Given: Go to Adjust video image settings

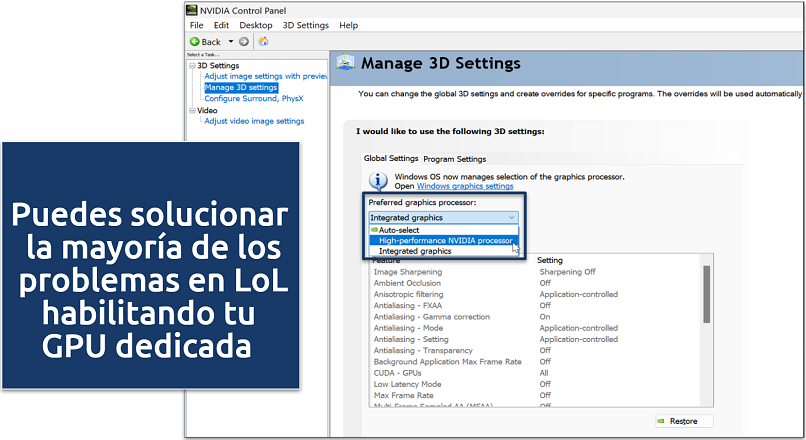Looking at the screenshot, I should [254, 121].
